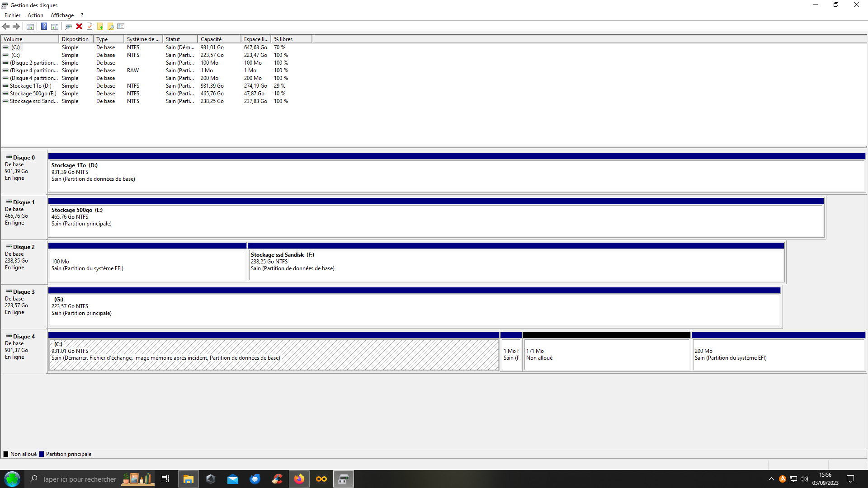Open the Action menu
Viewport: 868px width, 488px height.
tap(35, 15)
